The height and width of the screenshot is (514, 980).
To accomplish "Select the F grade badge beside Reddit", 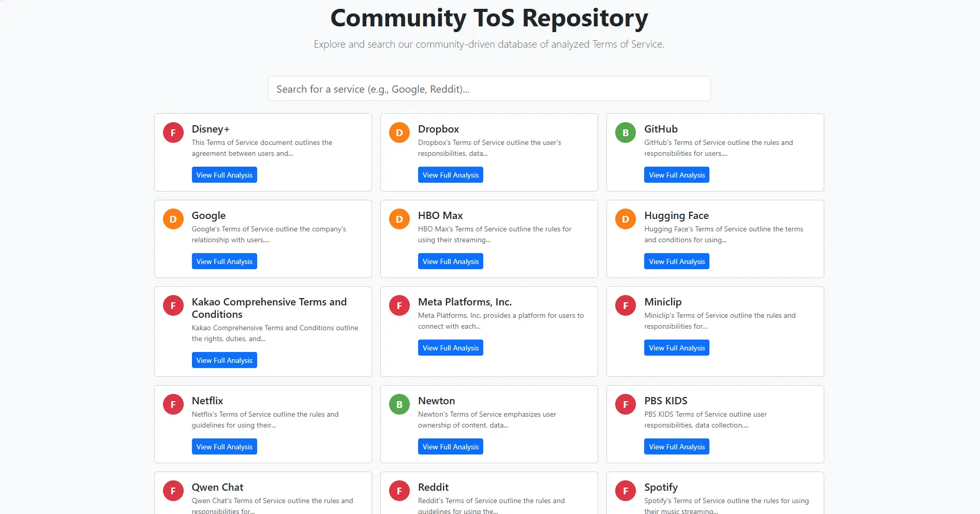I will point(399,491).
